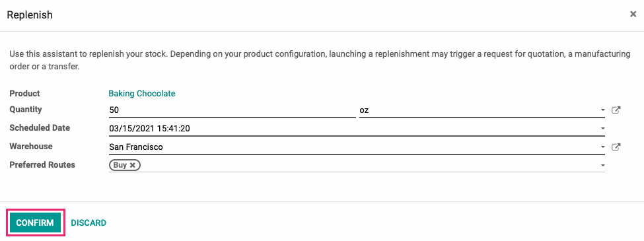Remove the Buy route tag
The image size is (644, 241).
(132, 165)
